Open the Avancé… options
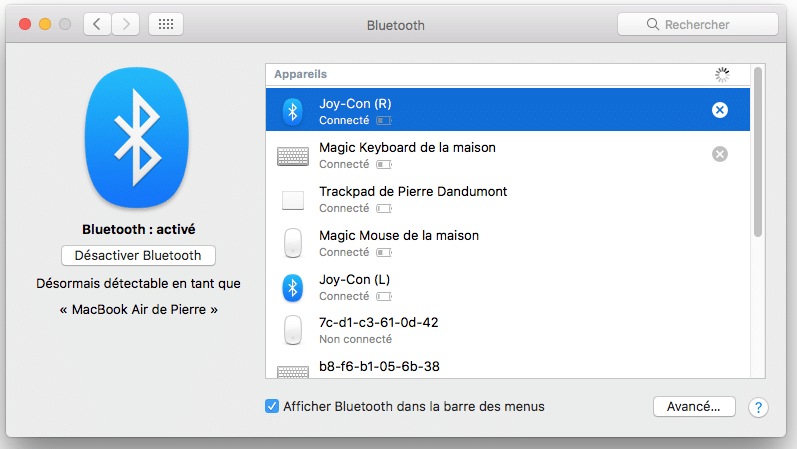The image size is (797, 449). point(694,407)
